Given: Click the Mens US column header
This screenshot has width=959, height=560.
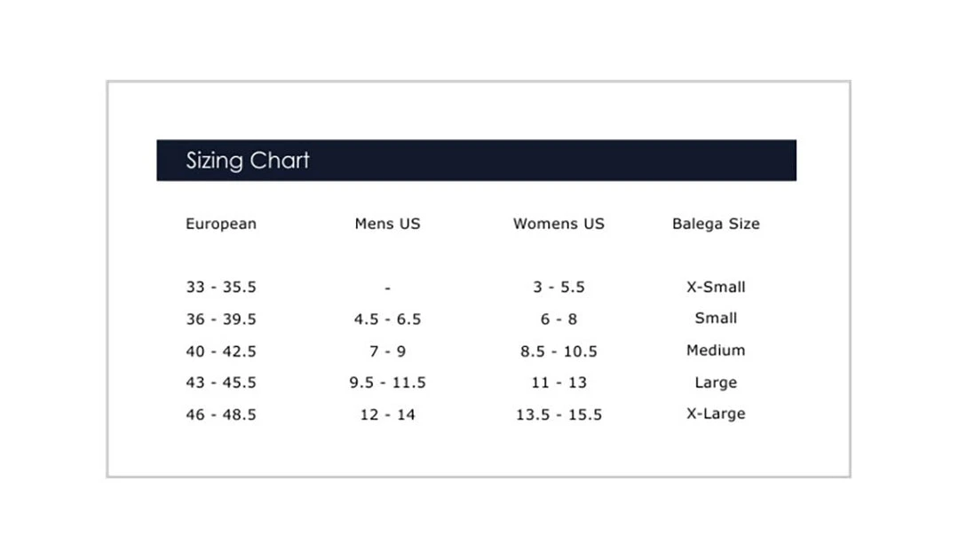Looking at the screenshot, I should [387, 225].
